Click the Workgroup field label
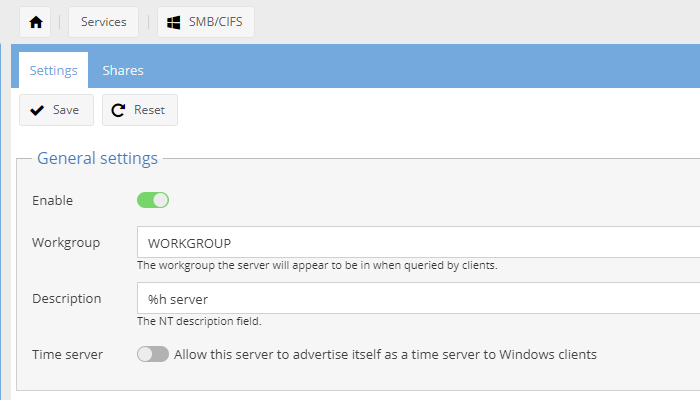 65,242
